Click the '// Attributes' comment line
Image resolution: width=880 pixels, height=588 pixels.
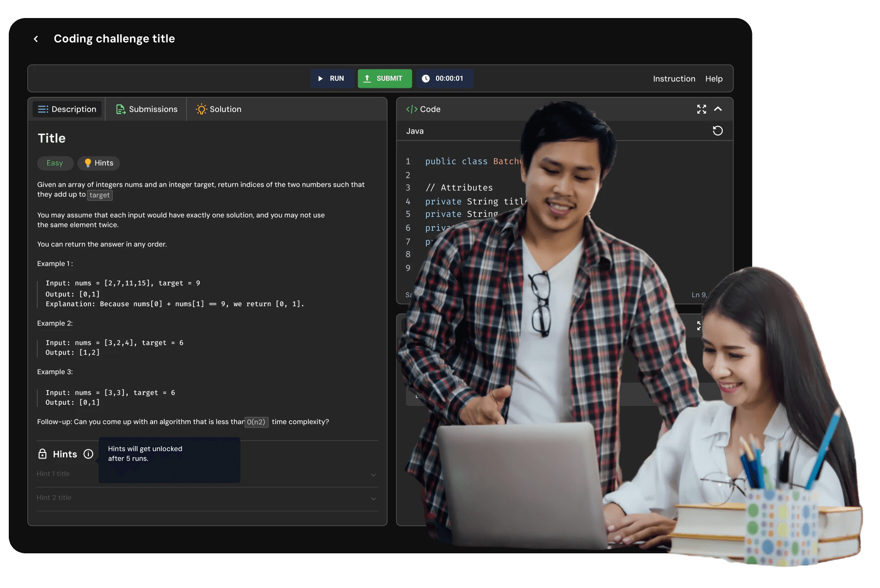[459, 188]
